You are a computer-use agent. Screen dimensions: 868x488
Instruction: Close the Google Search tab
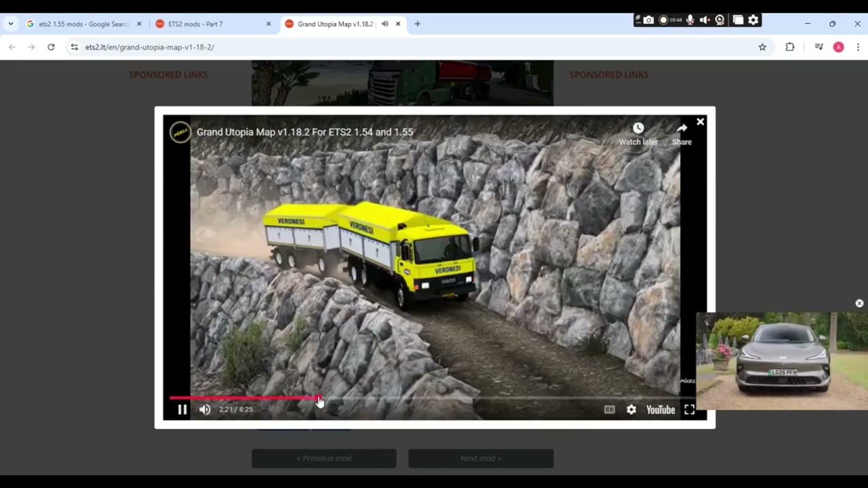click(139, 24)
